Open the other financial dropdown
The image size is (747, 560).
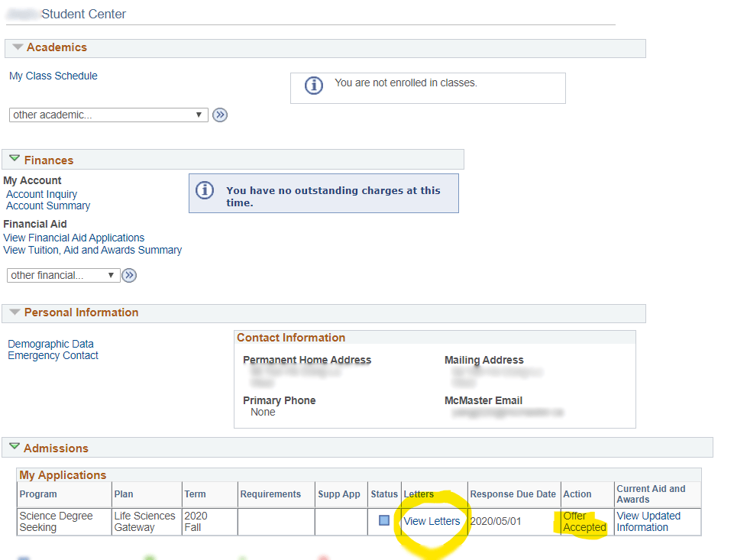click(x=63, y=275)
